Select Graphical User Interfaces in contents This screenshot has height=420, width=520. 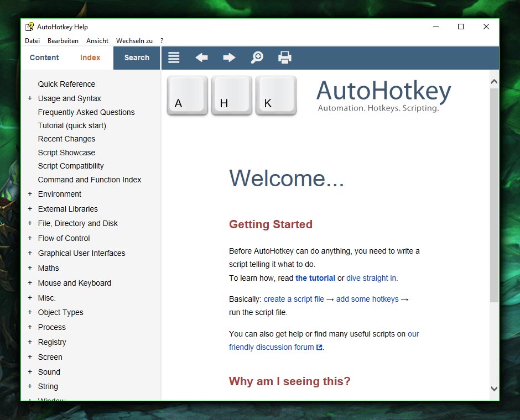coord(81,253)
